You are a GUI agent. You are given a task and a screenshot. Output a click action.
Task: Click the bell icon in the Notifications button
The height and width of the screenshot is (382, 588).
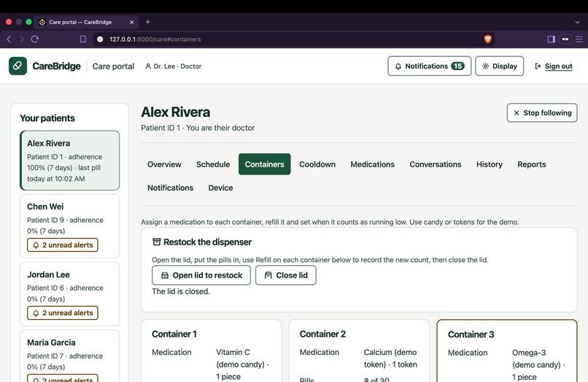pos(398,66)
